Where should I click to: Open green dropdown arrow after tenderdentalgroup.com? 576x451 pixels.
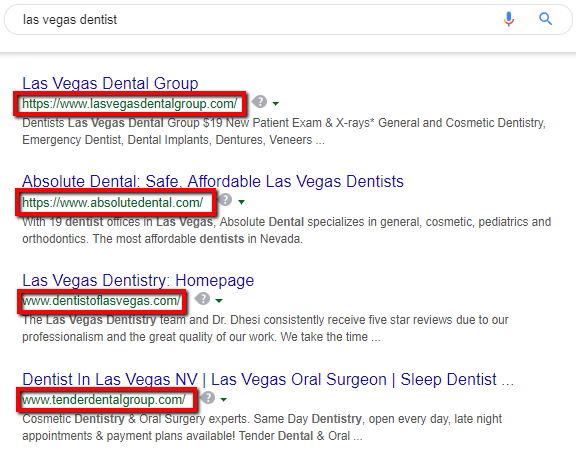click(x=223, y=400)
